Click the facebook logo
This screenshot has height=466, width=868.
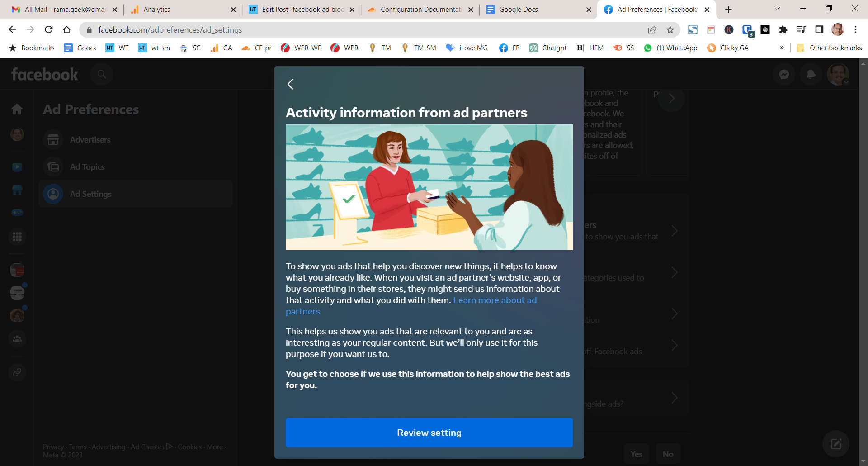tap(45, 74)
